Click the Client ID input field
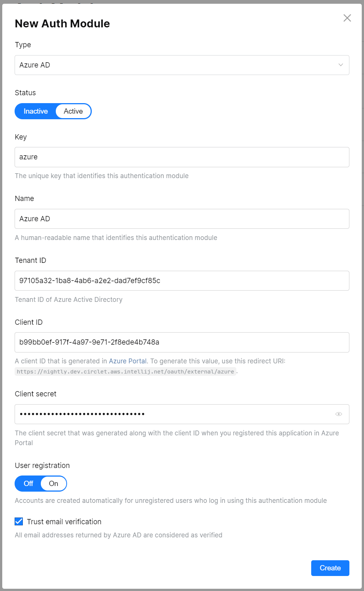The image size is (364, 591). pos(182,342)
